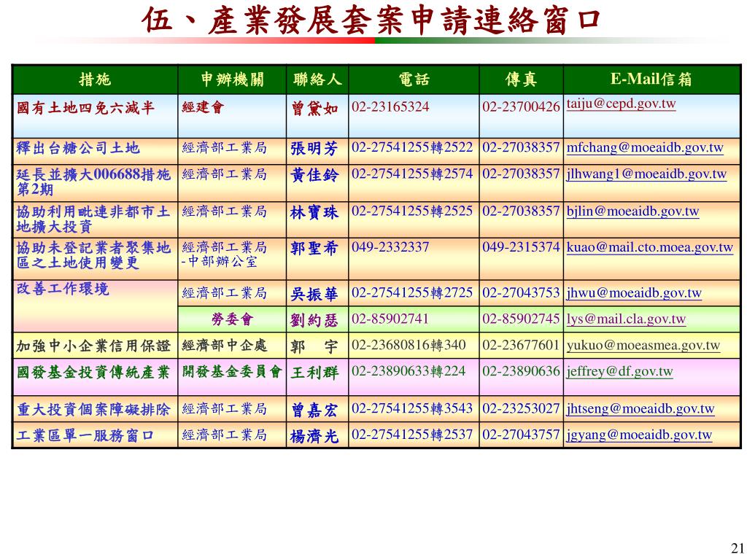The image size is (747, 560).
Task: Open the taiju@cepd.gov.tw email link
Action: (621, 104)
